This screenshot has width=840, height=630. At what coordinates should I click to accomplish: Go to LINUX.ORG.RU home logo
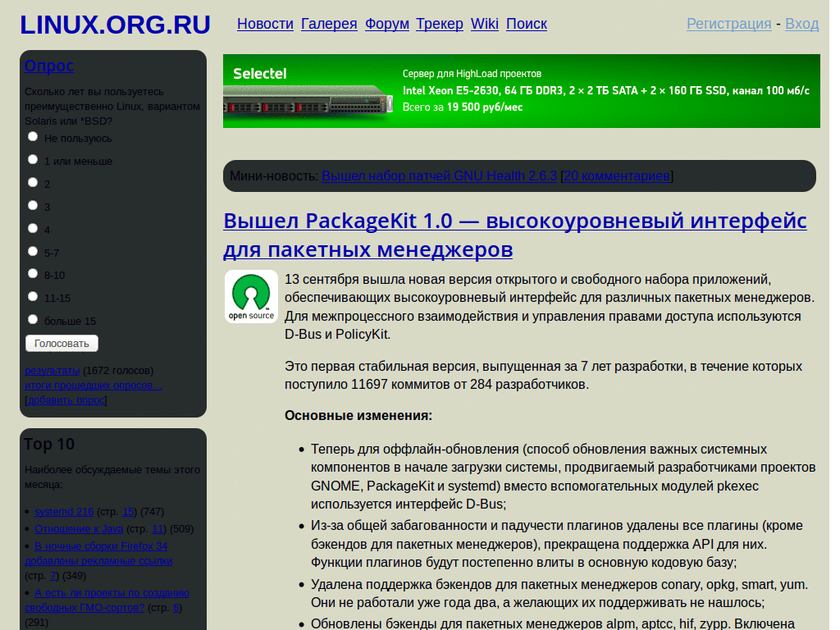115,25
